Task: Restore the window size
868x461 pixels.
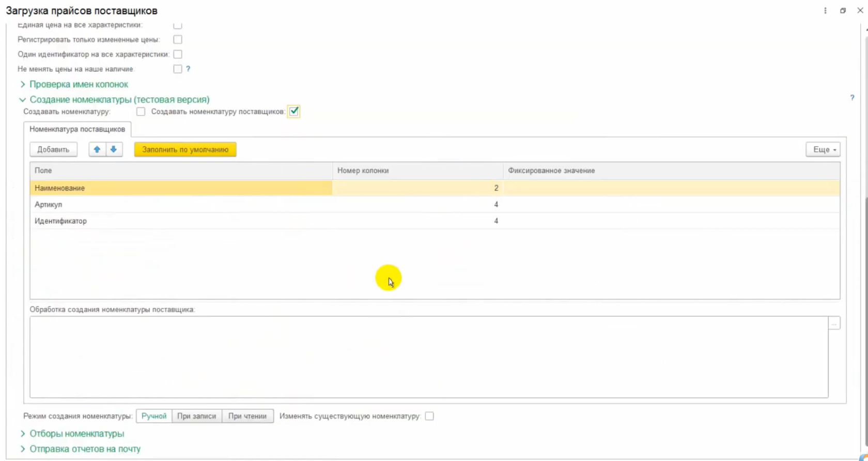Action: point(843,10)
